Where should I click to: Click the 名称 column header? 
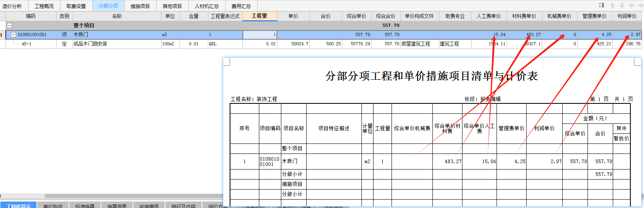[117, 16]
